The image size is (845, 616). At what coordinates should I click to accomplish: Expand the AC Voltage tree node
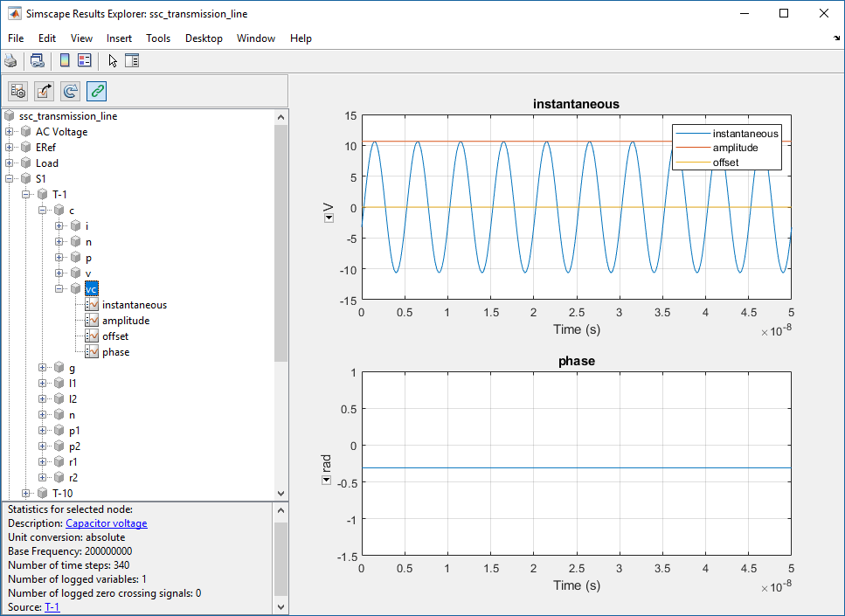pyautogui.click(x=10, y=132)
